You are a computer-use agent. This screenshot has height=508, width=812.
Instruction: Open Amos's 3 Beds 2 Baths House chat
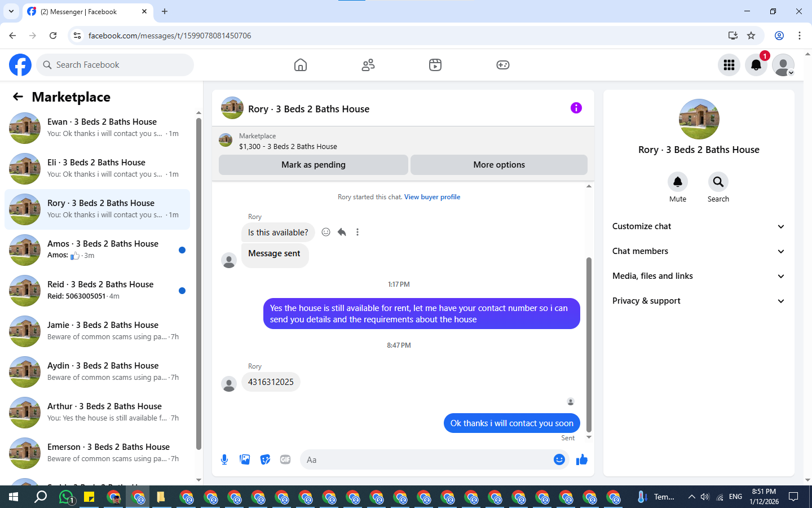coord(97,250)
